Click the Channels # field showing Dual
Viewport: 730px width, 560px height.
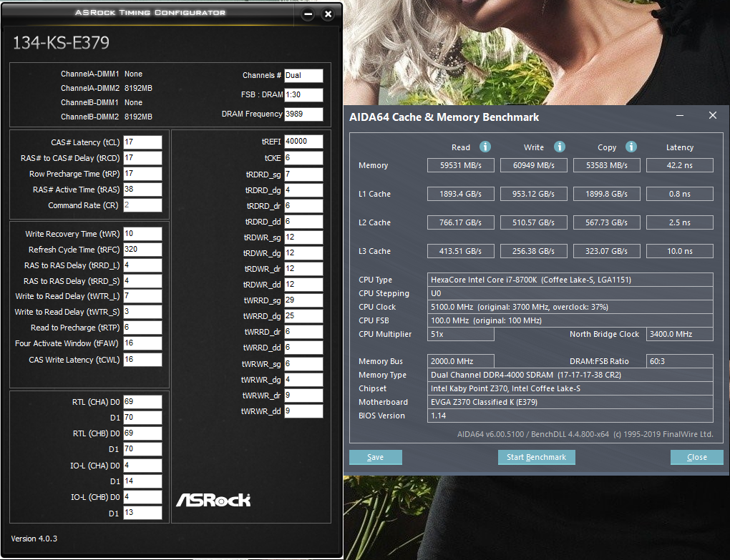pos(303,75)
